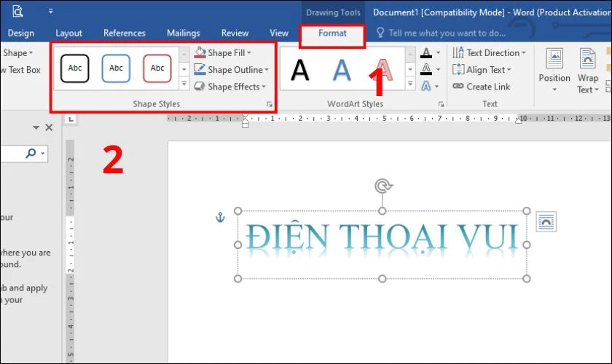Open the Shape Styles dialog launcher
This screenshot has width=612, height=364.
click(270, 104)
